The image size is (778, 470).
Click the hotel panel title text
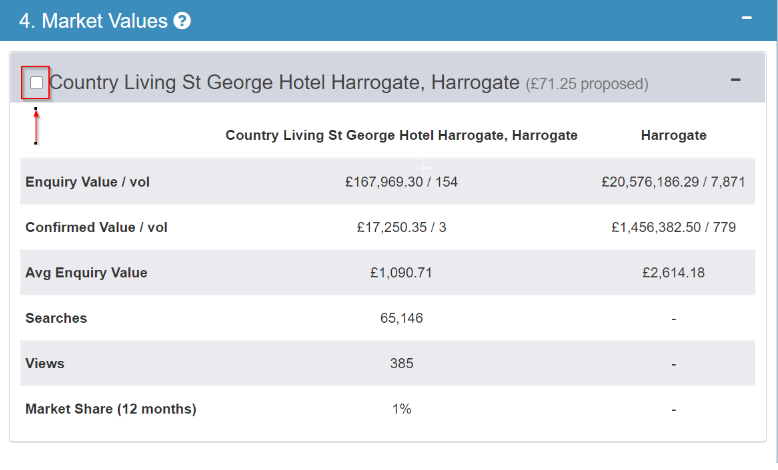click(x=284, y=82)
